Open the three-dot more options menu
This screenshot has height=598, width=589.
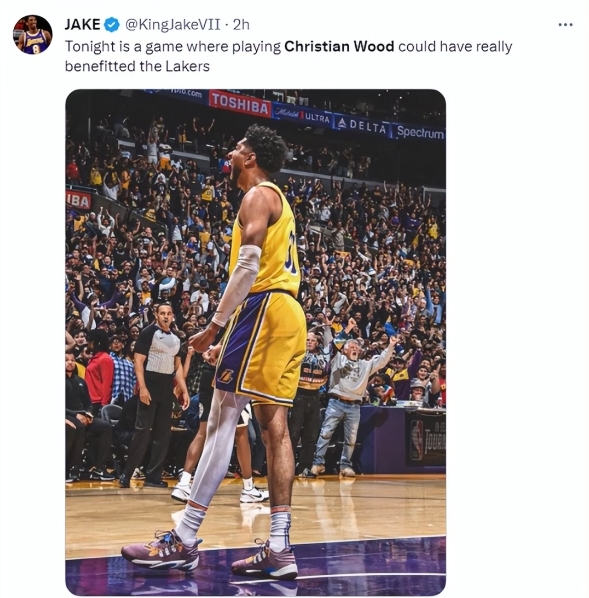click(x=565, y=25)
